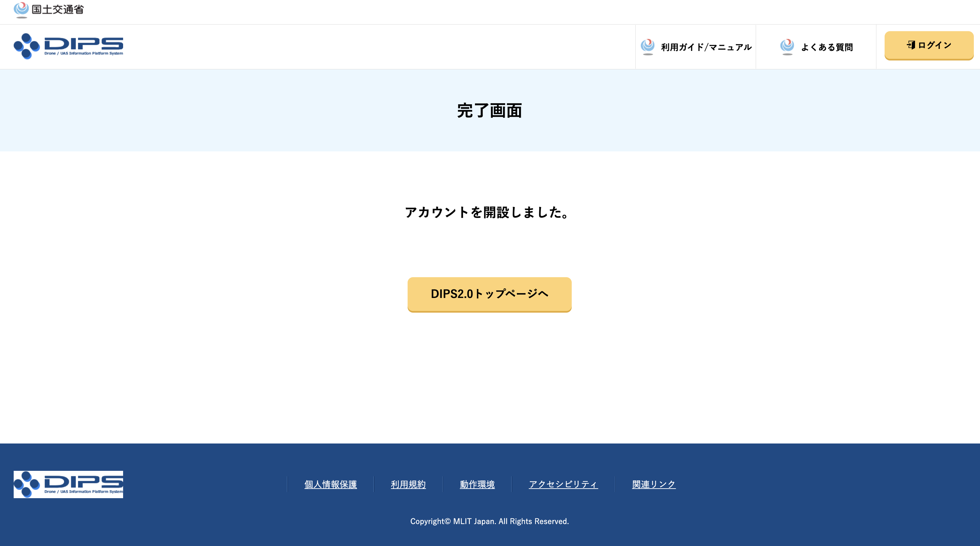Click the Copyright© MLIT Japan footer text
Viewport: 980px width, 546px height.
pos(489,521)
